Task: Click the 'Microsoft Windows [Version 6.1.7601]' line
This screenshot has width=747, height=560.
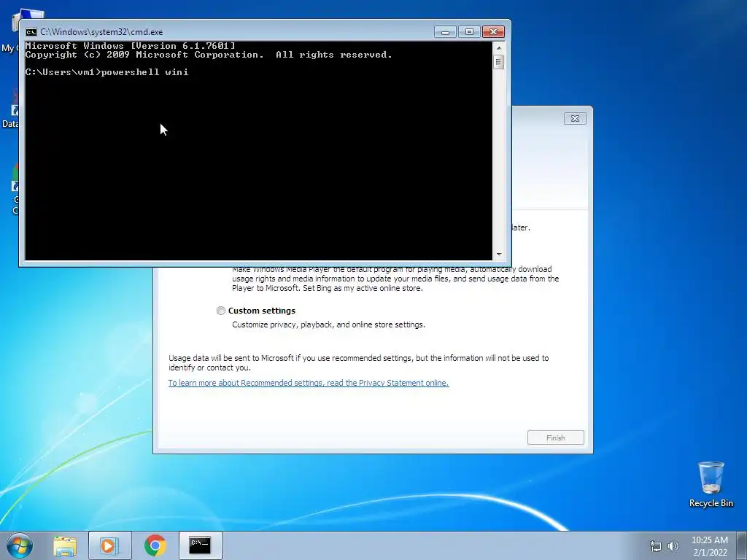Action: 130,46
